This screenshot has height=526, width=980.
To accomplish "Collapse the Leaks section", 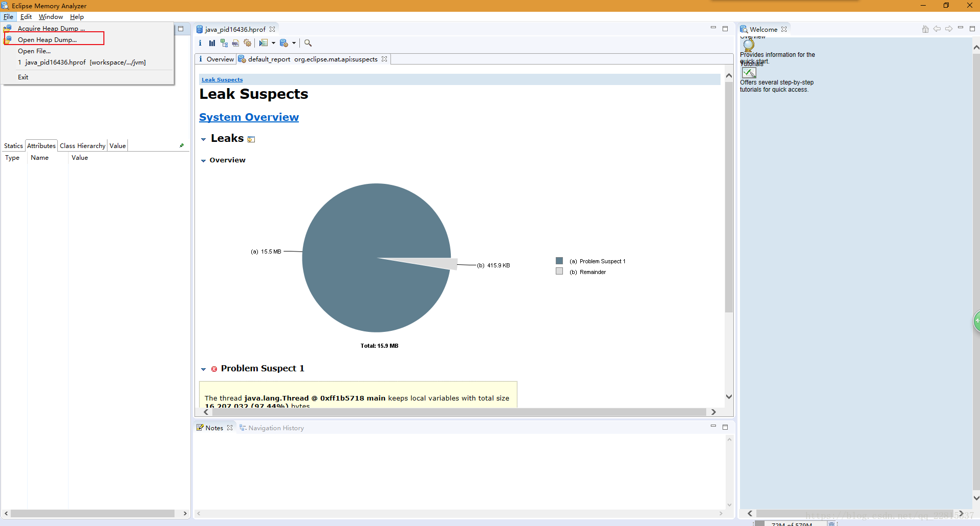I will 204,139.
